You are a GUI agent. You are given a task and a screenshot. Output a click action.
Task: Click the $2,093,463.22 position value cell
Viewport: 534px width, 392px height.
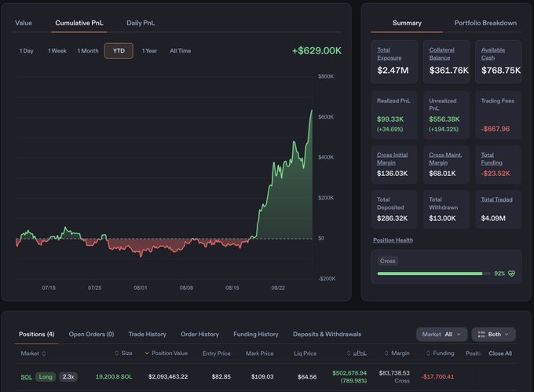point(168,376)
